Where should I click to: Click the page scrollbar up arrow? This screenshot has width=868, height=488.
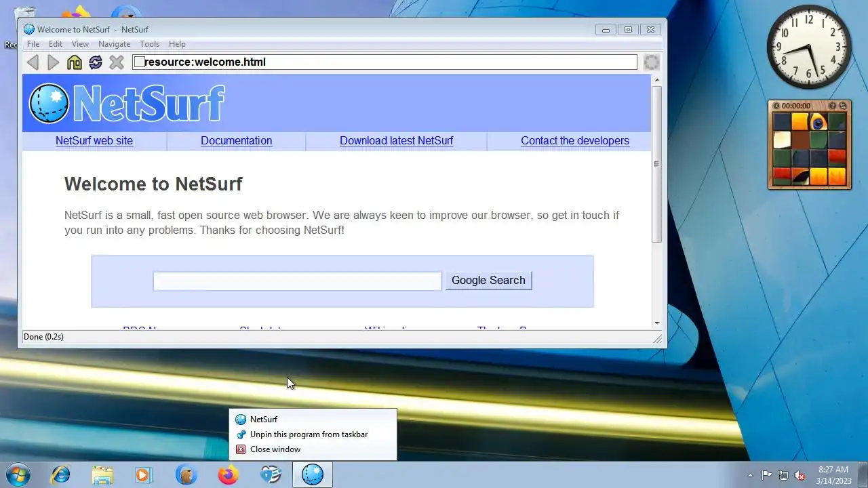(656, 81)
